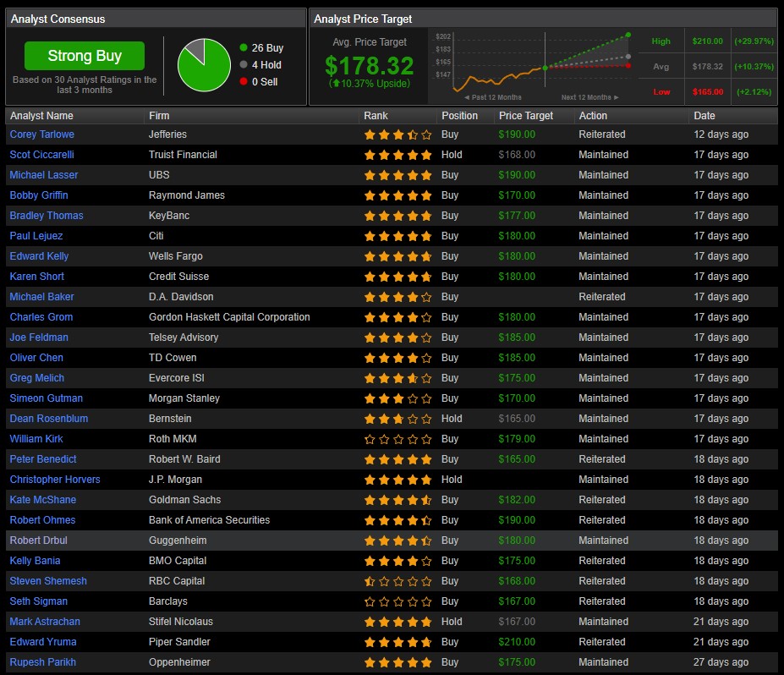The width and height of the screenshot is (784, 675).
Task: Click Corey Tarlowe's star rank rating
Action: [398, 134]
